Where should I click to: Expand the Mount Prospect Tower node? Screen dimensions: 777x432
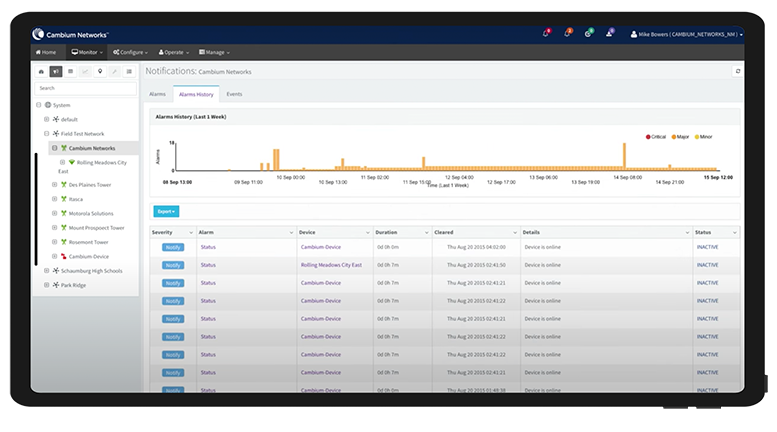[x=55, y=228]
